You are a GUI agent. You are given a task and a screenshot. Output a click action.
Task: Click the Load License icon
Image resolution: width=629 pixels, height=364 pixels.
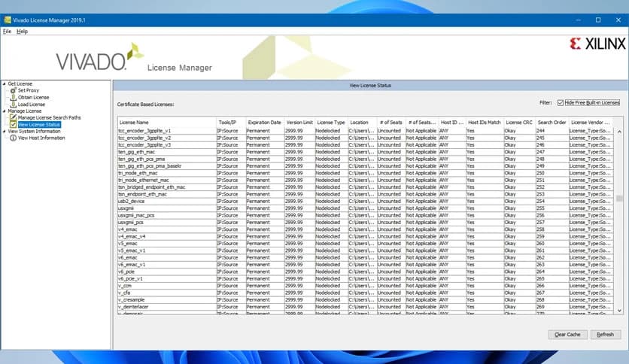coord(14,105)
